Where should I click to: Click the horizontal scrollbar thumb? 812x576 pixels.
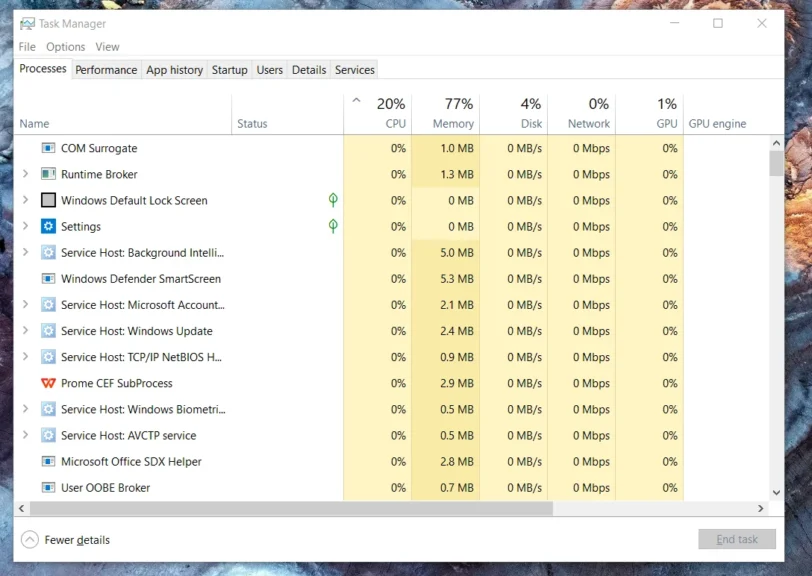click(291, 509)
